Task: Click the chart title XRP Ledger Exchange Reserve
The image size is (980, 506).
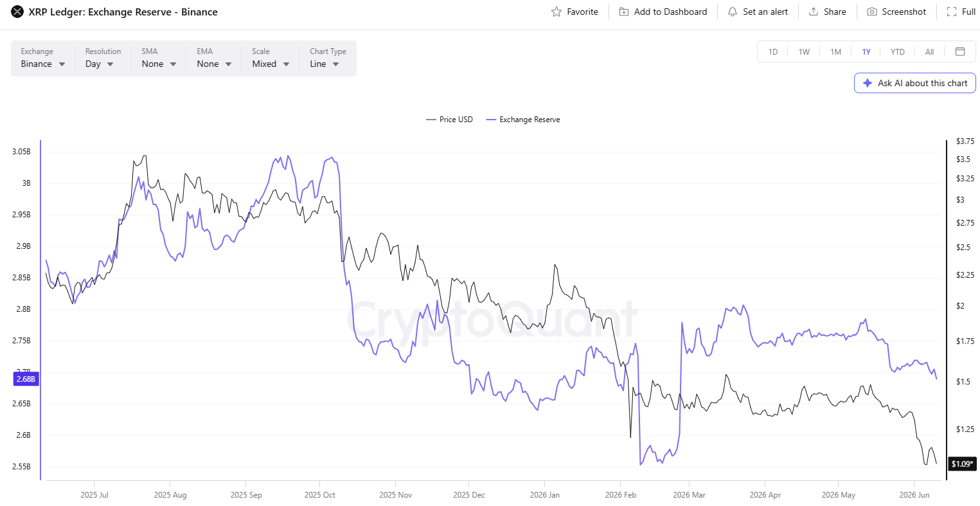Action: (x=123, y=12)
